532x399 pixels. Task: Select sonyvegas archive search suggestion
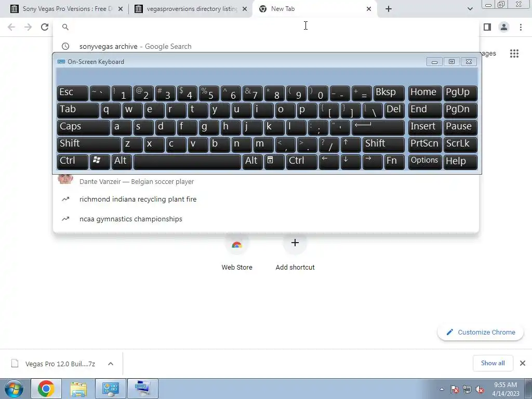pyautogui.click(x=265, y=46)
